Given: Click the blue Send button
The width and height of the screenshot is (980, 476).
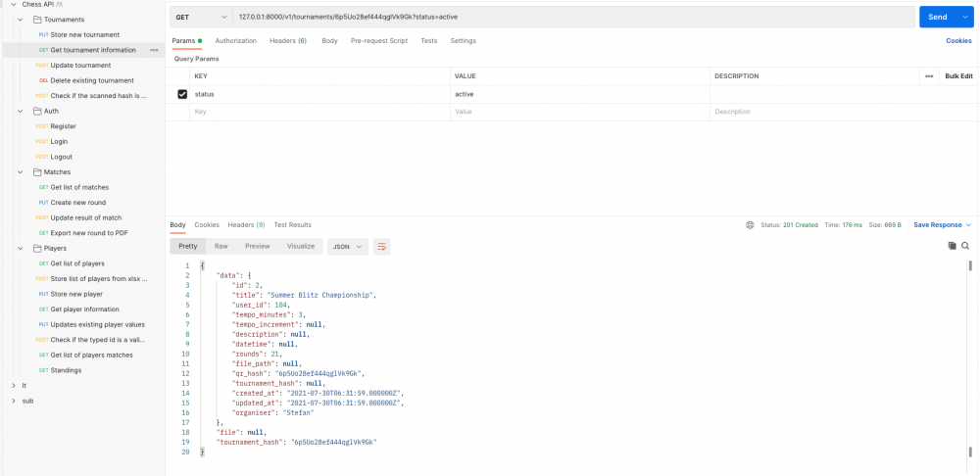Looking at the screenshot, I should coord(937,17).
